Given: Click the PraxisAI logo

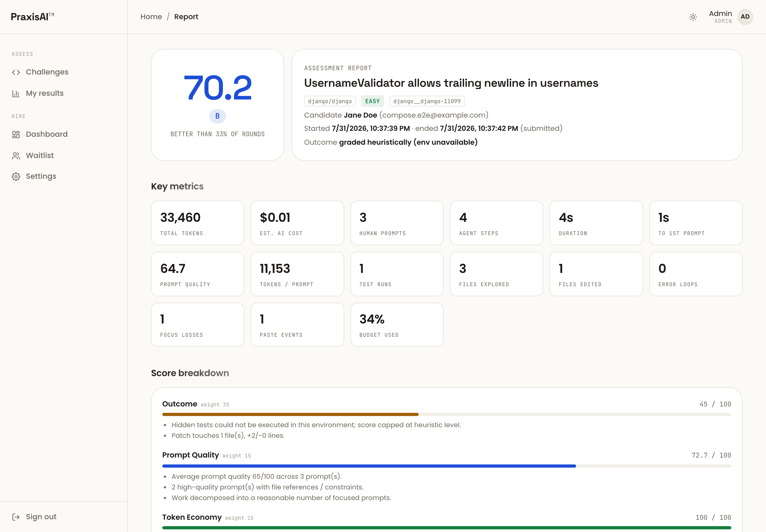Looking at the screenshot, I should tap(32, 17).
